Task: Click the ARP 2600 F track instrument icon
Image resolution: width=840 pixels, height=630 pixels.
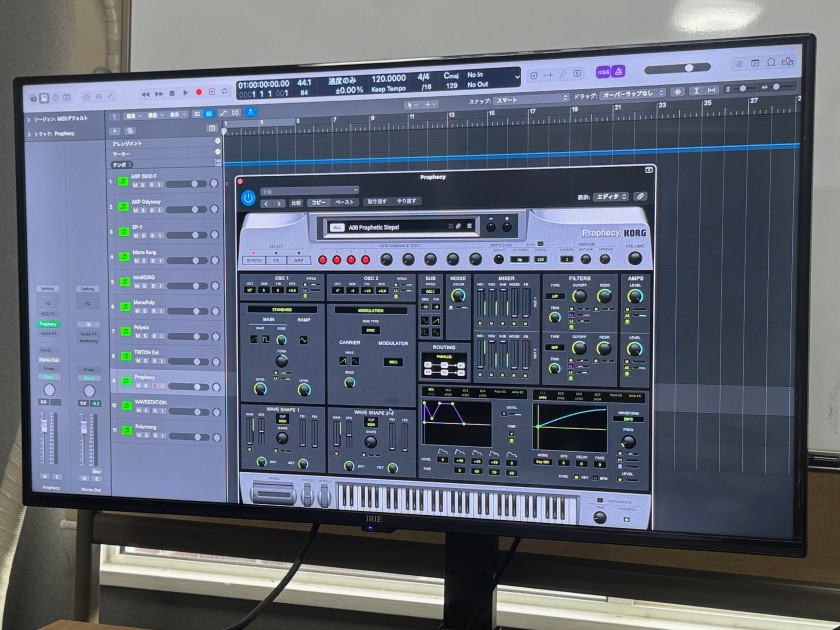Action: pos(123,182)
